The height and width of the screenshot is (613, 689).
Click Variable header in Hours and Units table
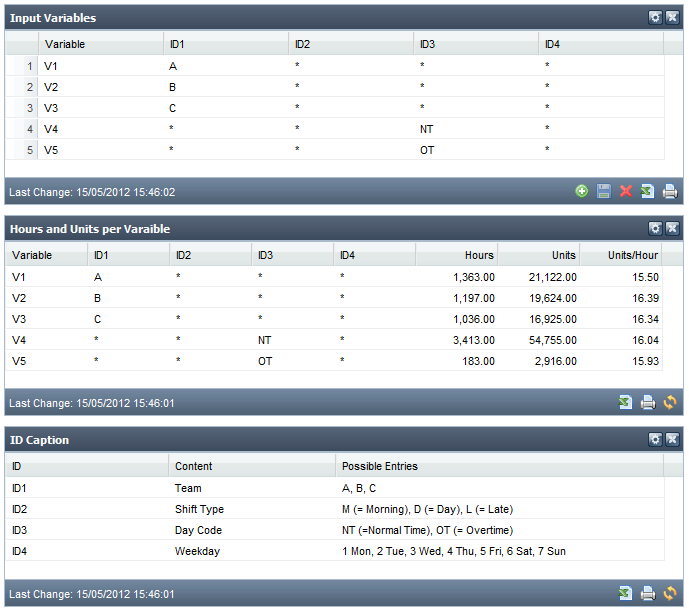[x=47, y=255]
